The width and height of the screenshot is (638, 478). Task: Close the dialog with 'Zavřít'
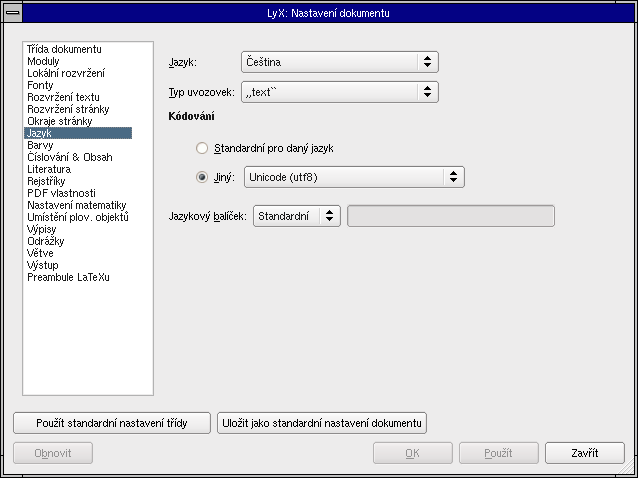tap(585, 453)
